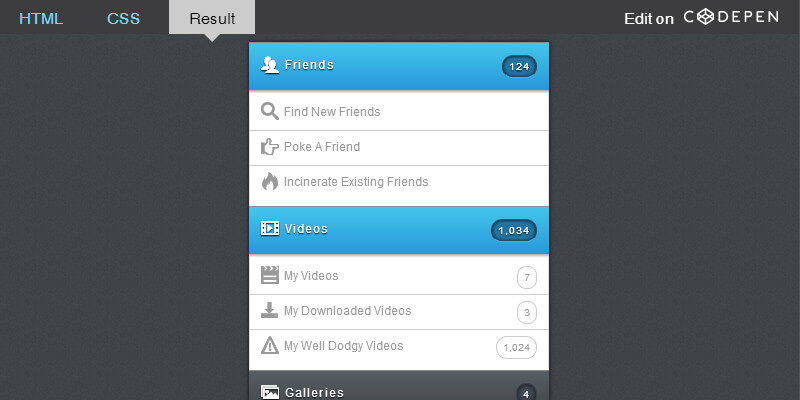
Task: Click the warning triangle icon
Action: click(x=269, y=346)
